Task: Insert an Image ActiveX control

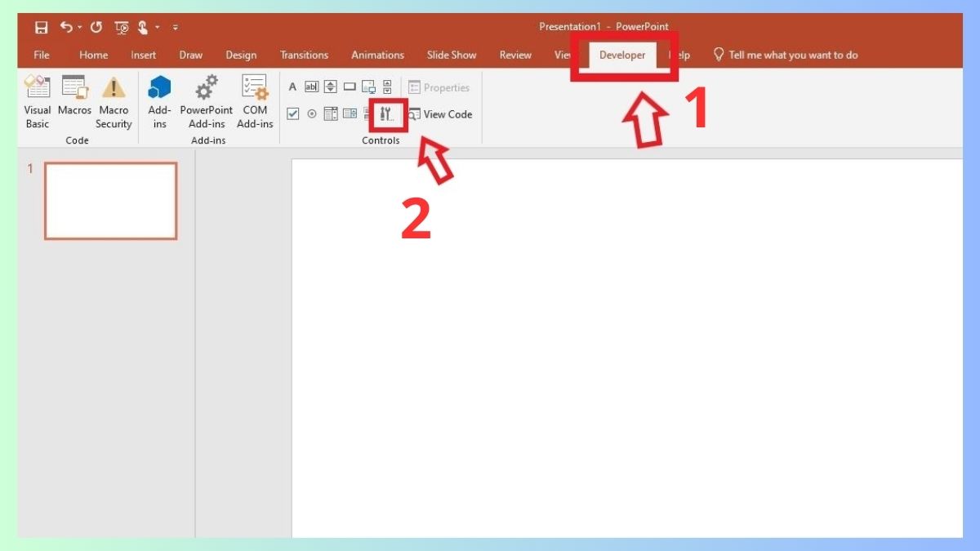Action: point(368,87)
